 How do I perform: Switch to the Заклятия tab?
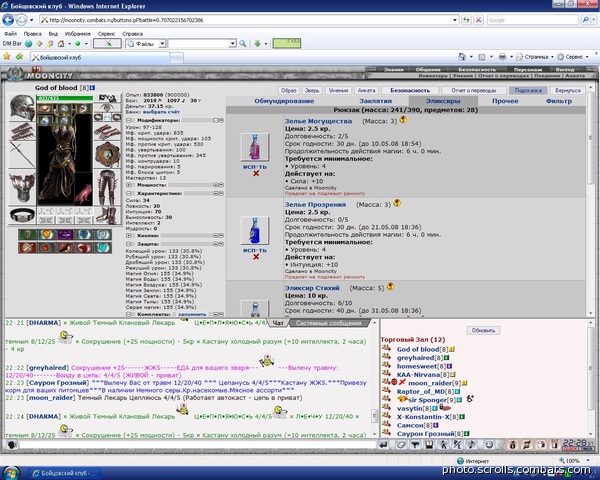click(375, 101)
